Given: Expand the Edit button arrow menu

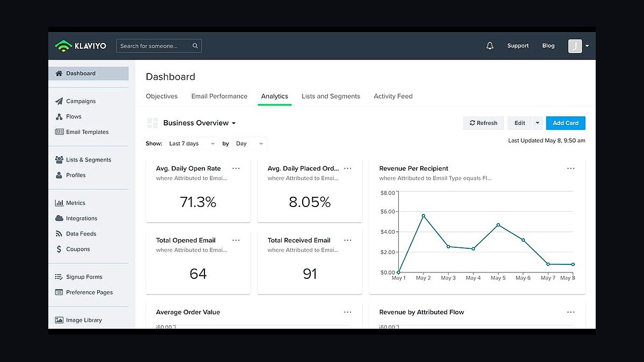Looking at the screenshot, I should click(537, 123).
